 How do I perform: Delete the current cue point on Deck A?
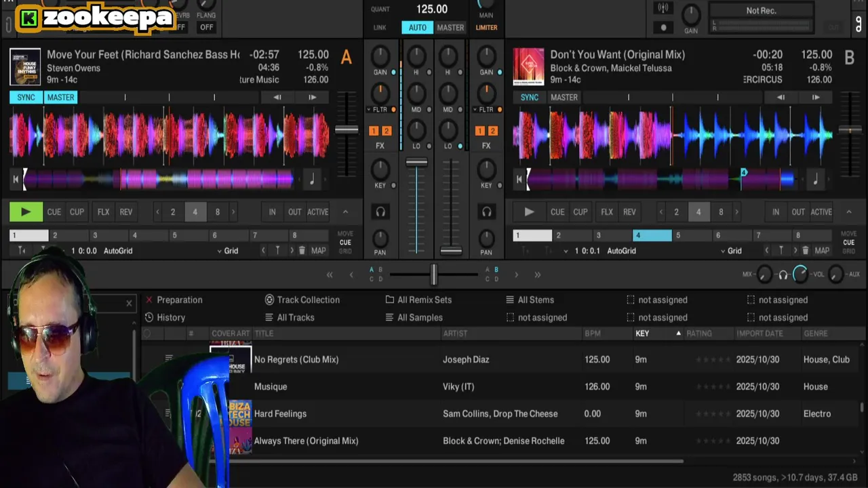point(302,251)
